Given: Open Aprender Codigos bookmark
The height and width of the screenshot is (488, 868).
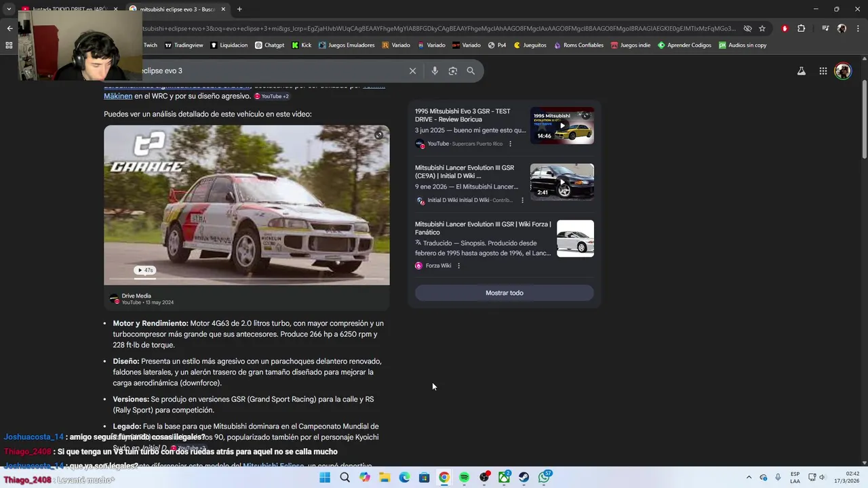Looking at the screenshot, I should [684, 45].
